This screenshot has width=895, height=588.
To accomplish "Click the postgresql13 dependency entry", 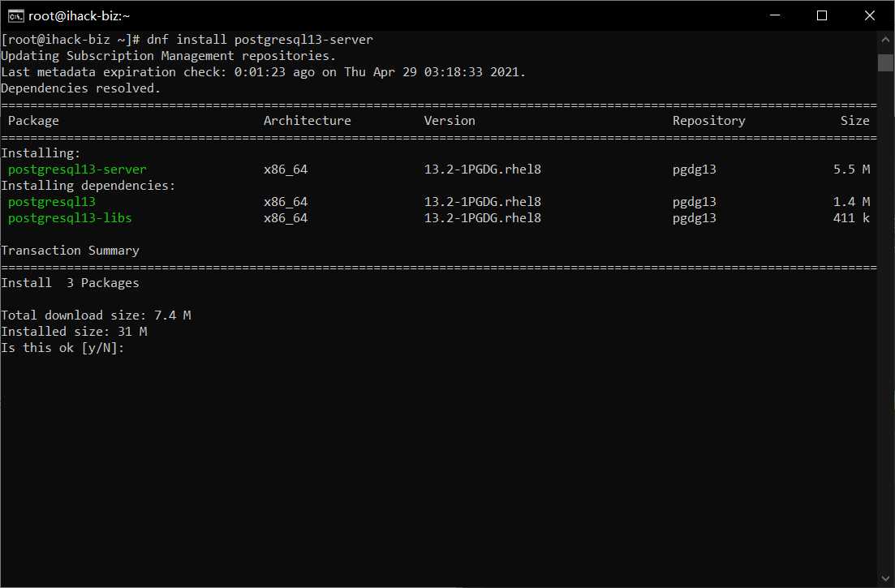I will [51, 201].
